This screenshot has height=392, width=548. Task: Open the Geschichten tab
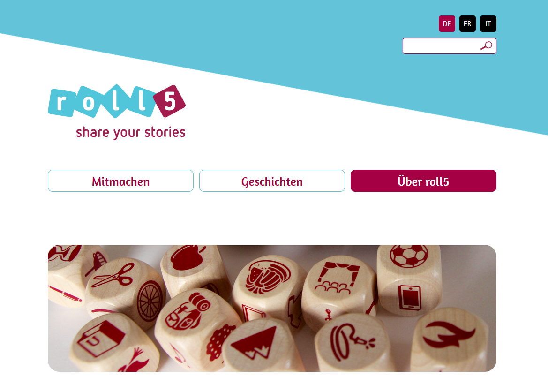click(x=272, y=181)
